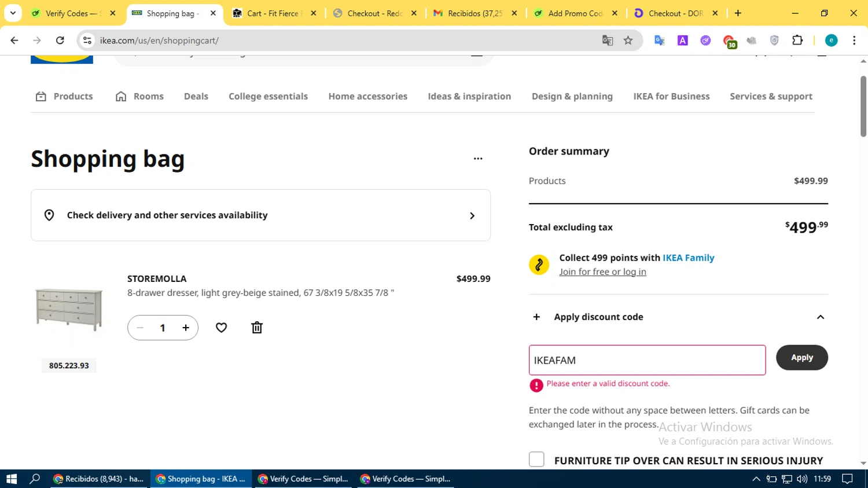Screen dimensions: 868x488
Task: Switch to the Recibidos Gmail tab
Action: click(476, 13)
